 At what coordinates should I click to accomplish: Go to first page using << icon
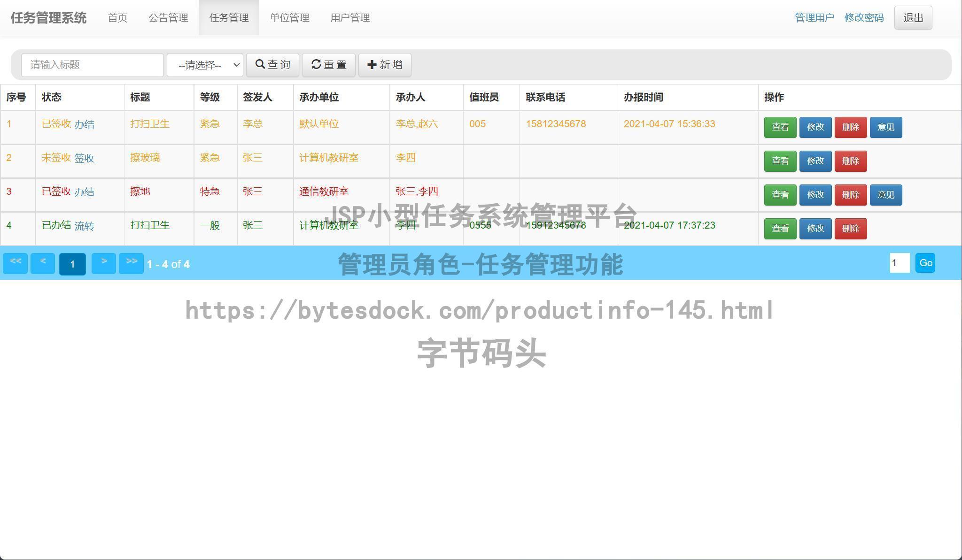tap(16, 263)
